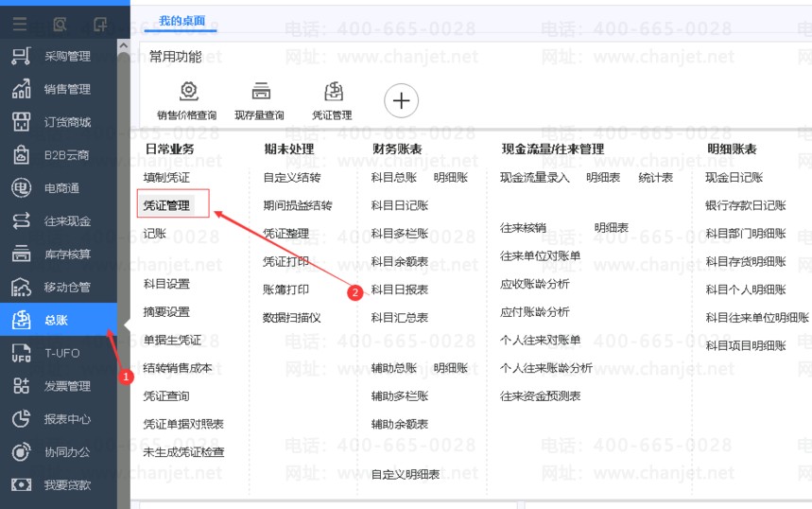812x509 pixels.
Task: Open 凭证打印 link
Action: click(285, 262)
